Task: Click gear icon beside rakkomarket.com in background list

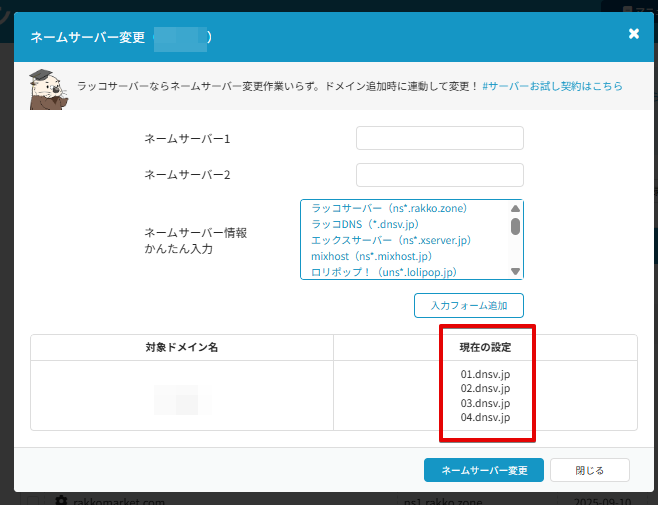Action: click(61, 500)
